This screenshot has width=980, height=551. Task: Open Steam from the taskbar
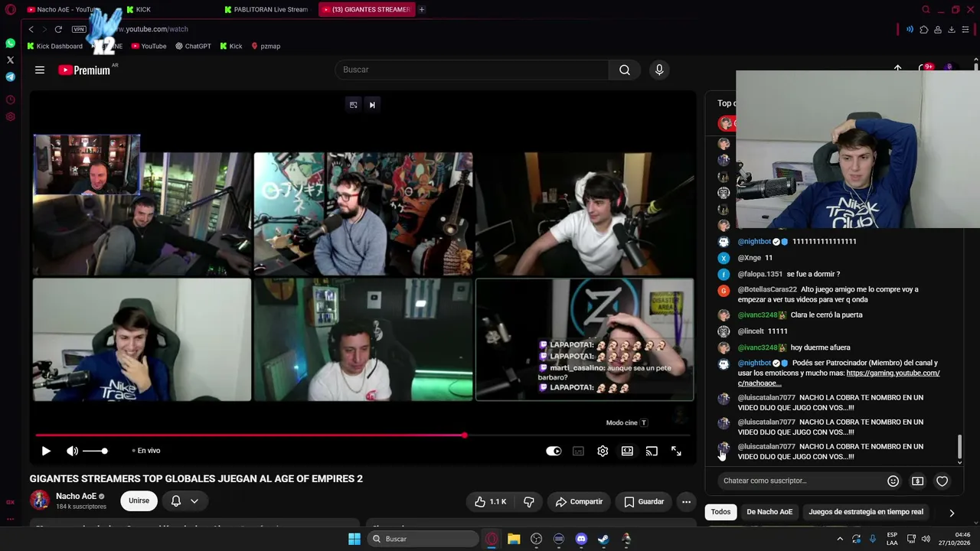coord(603,539)
